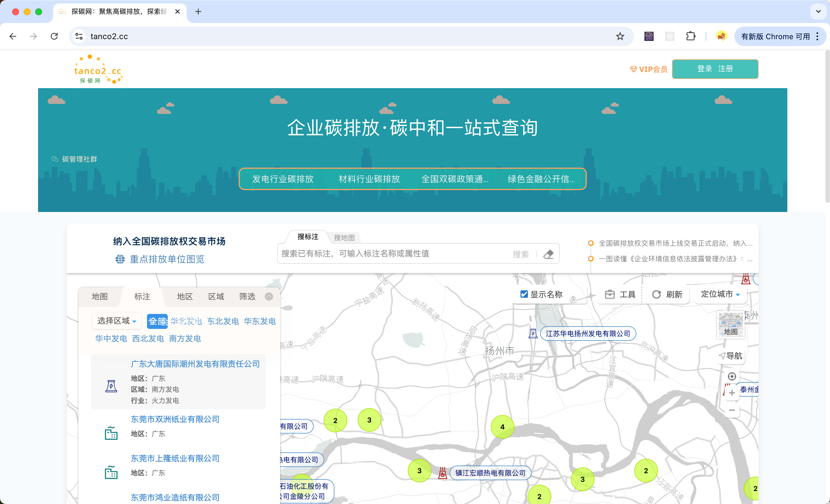Zoom out using the minus icon
The width and height of the screenshot is (830, 504).
pos(732,410)
